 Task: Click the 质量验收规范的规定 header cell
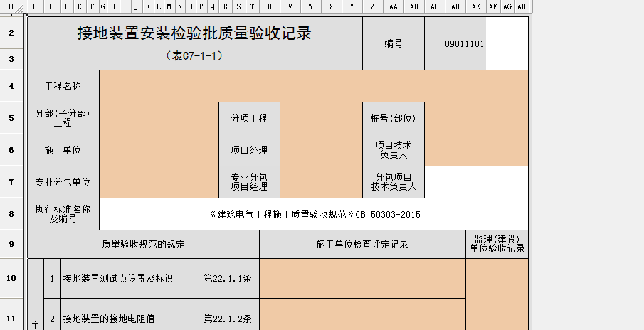click(x=143, y=244)
